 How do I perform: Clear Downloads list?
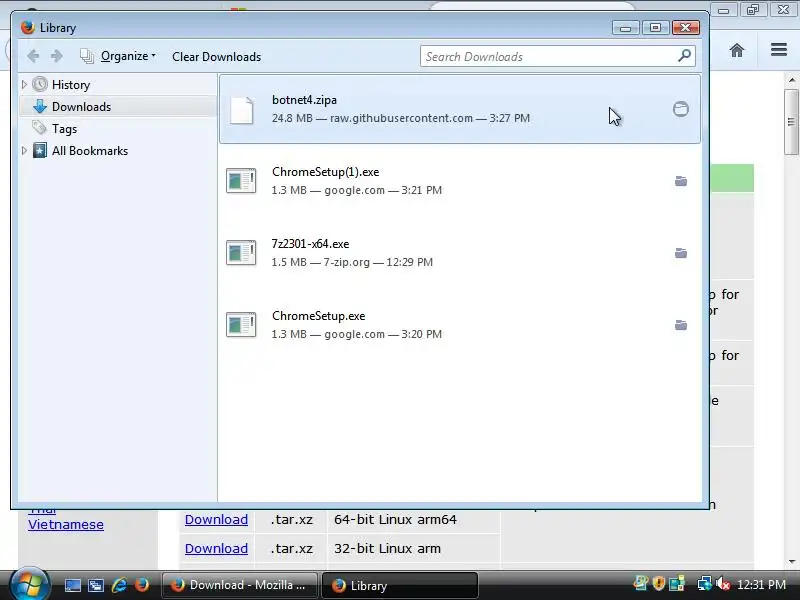(216, 57)
